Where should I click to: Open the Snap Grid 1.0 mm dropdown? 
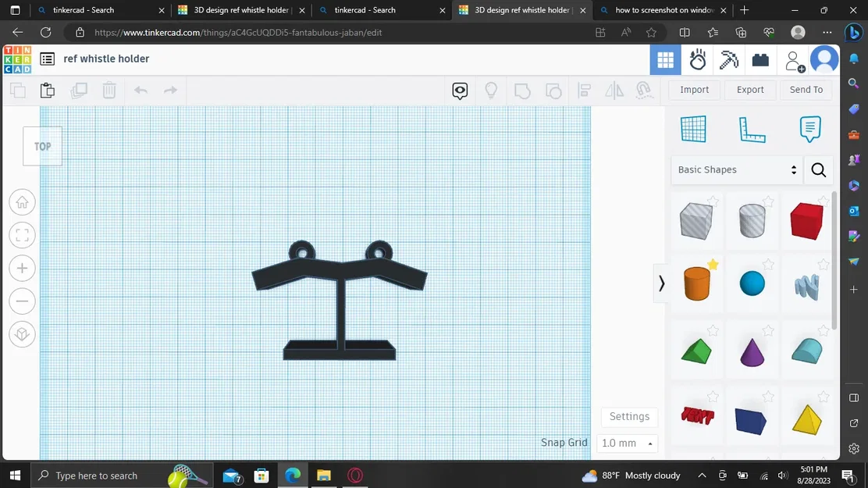628,443
